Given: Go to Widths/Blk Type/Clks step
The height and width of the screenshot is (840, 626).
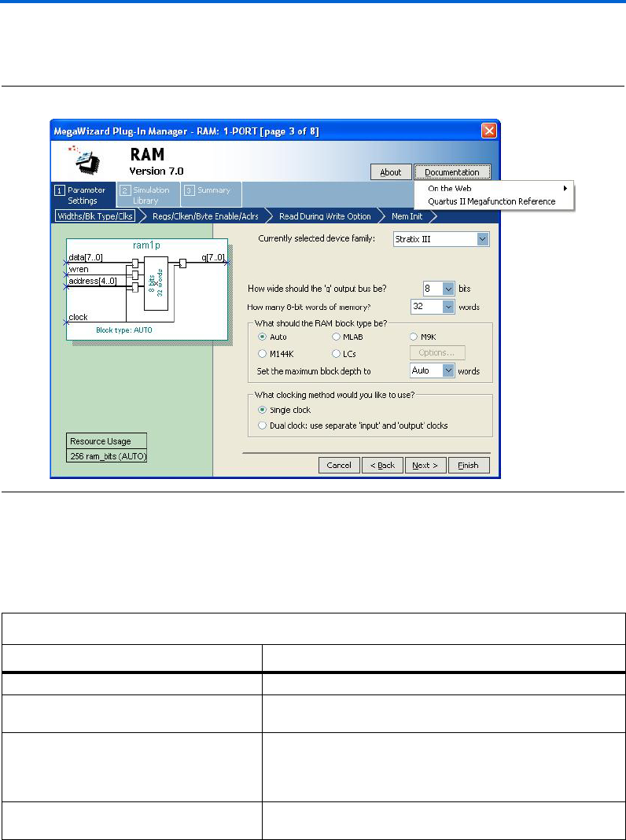Looking at the screenshot, I should click(x=94, y=216).
